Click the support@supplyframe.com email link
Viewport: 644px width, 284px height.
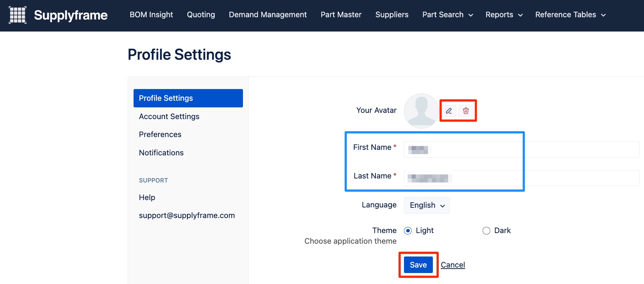(x=187, y=215)
